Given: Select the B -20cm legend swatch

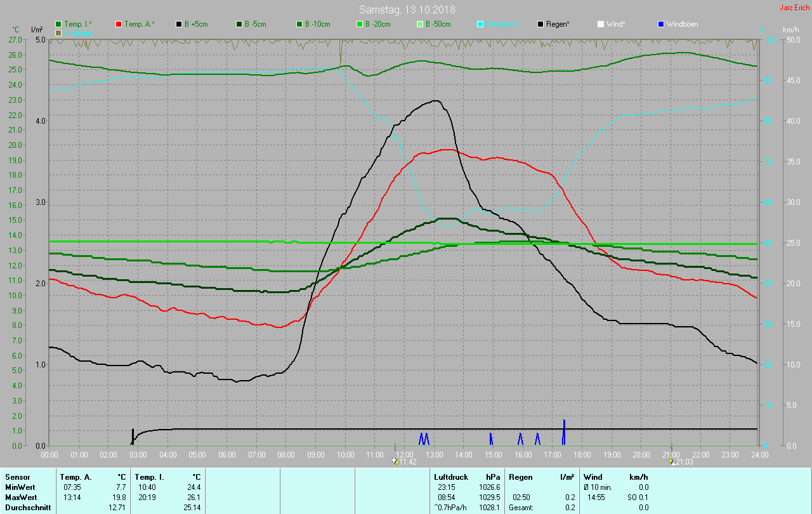Looking at the screenshot, I should pos(360,24).
